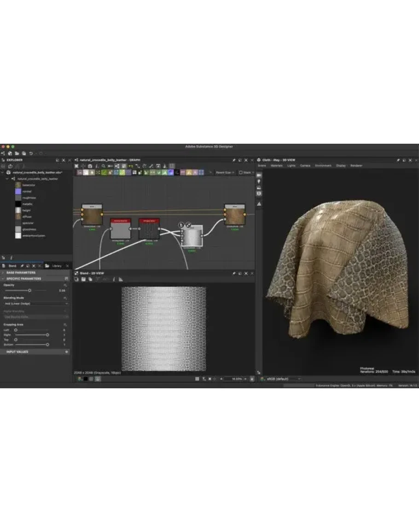Click the undo arrow in main toolbar
This screenshot has height=532, width=419.
coord(31,153)
